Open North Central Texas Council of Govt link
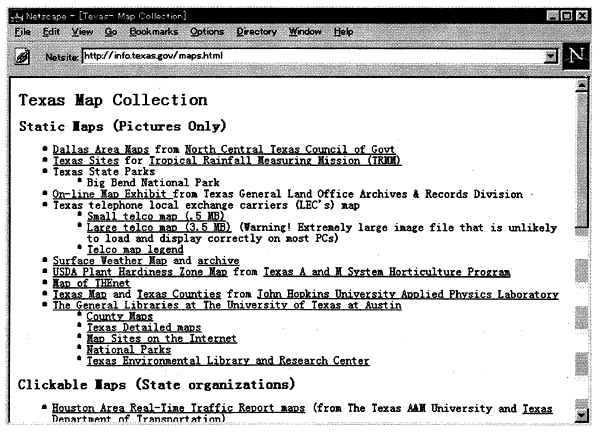 (x=290, y=149)
